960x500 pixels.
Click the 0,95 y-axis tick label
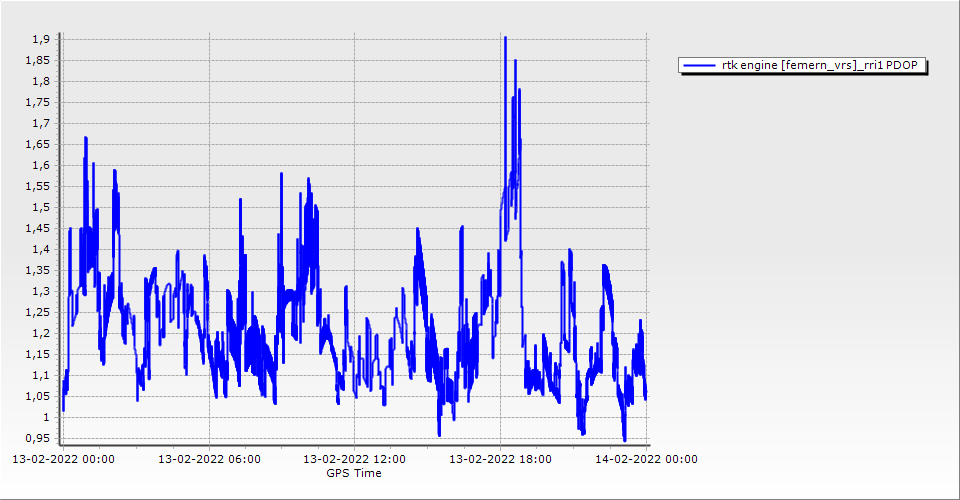[x=37, y=438]
